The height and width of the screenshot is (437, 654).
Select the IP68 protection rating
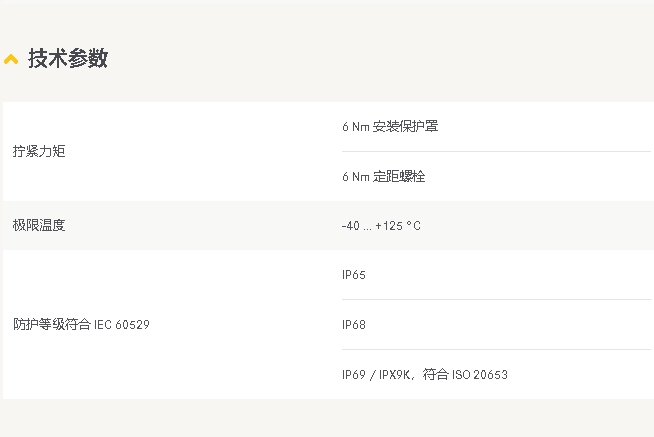[354, 325]
